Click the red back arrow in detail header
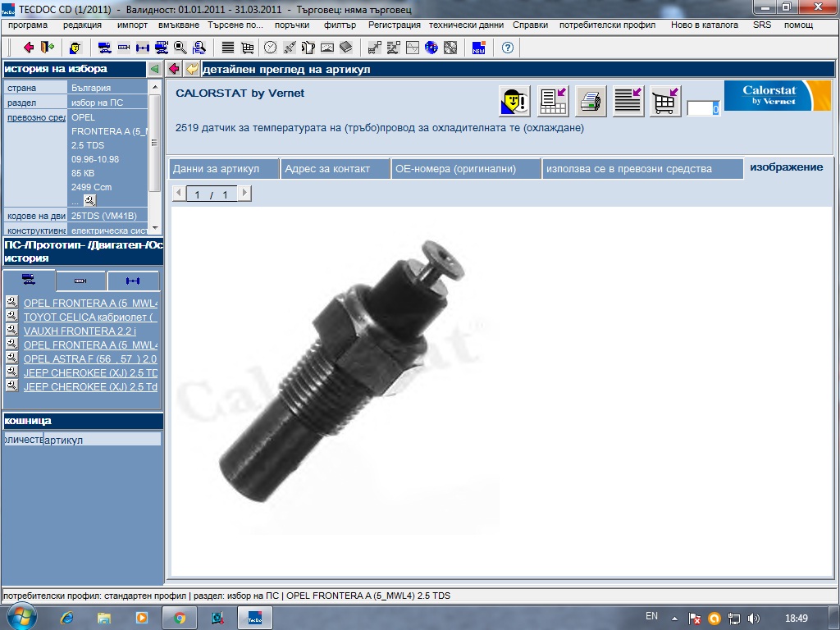Image resolution: width=840 pixels, height=630 pixels. pos(173,69)
